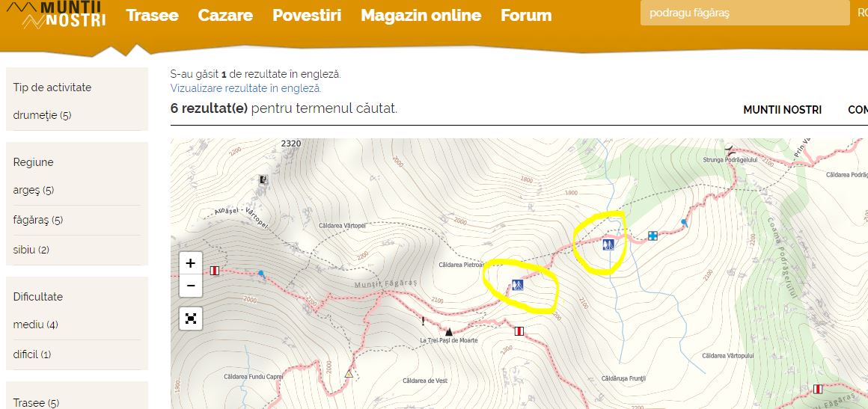Filter by sibiu region
Screen dimensions: 868x409
coord(31,250)
